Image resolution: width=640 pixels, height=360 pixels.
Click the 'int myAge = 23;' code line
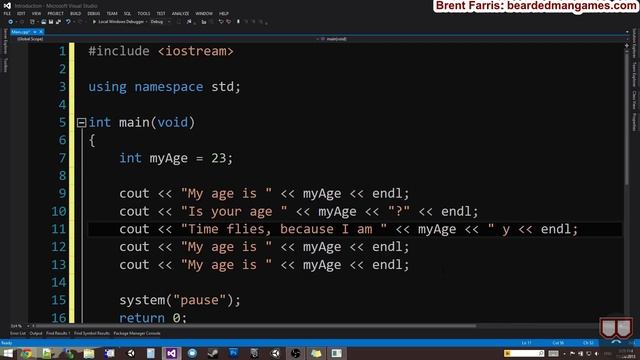pos(176,158)
